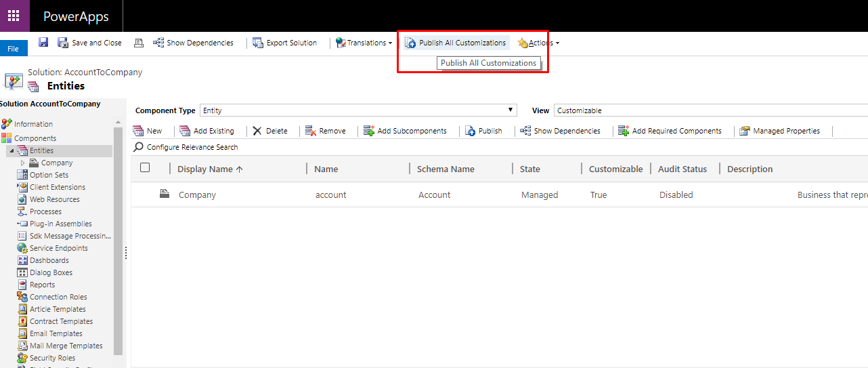This screenshot has height=368, width=868.
Task: Click the Delete X button
Action: tap(270, 131)
